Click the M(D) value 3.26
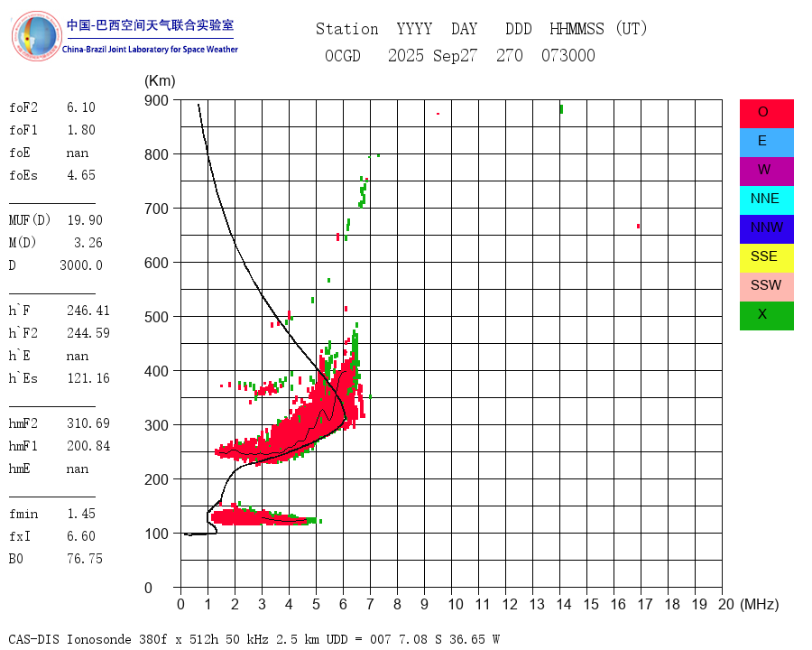The width and height of the screenshot is (812, 650). pos(88,243)
